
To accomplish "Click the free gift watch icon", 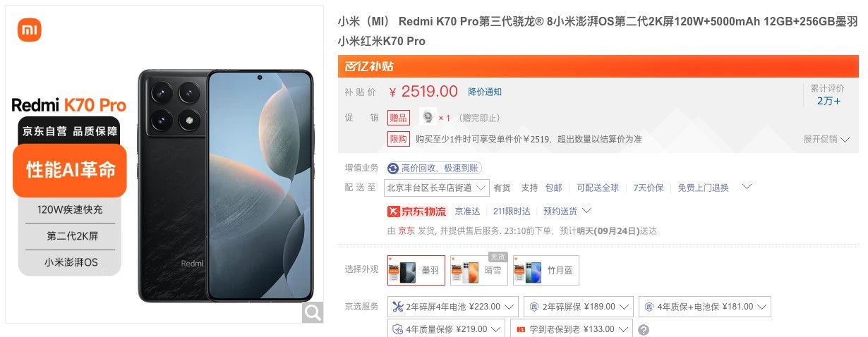I will tap(426, 117).
